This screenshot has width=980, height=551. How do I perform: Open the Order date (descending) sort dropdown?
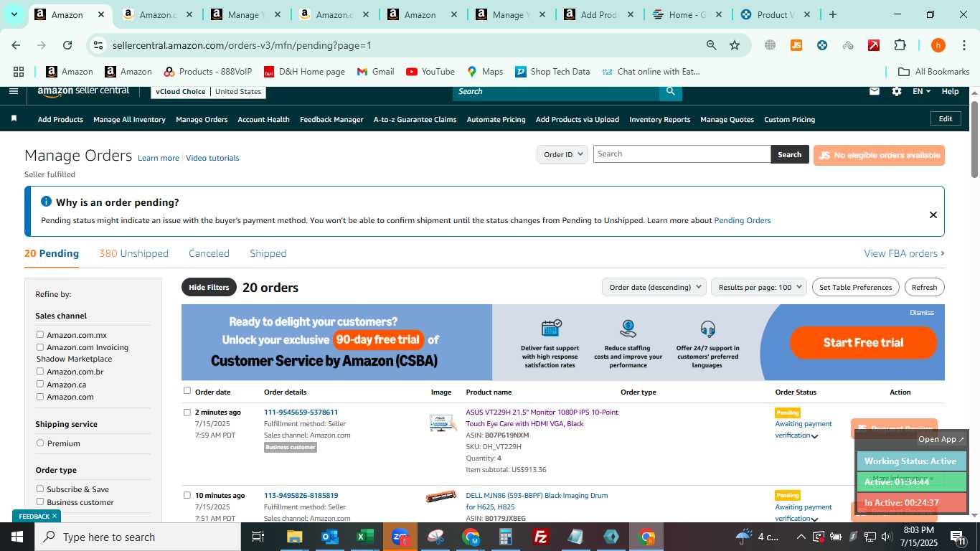pyautogui.click(x=654, y=287)
